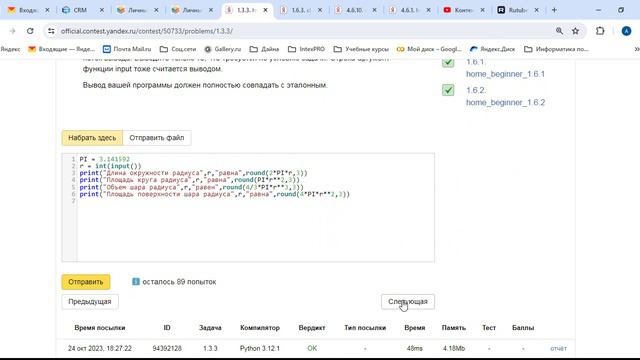This screenshot has height=360, width=640.
Task: Click the Python 3.12.1 compiler cell
Action: point(260,349)
